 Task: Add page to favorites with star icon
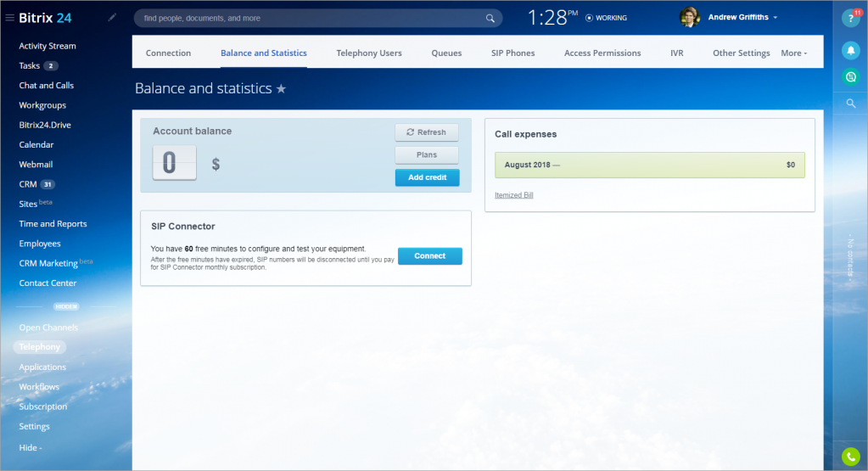pyautogui.click(x=281, y=88)
